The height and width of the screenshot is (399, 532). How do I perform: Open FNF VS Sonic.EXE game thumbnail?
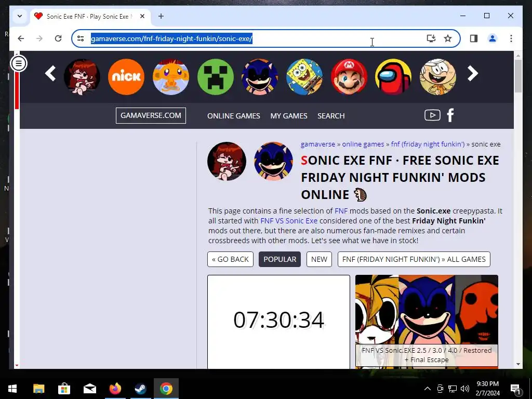(x=427, y=321)
